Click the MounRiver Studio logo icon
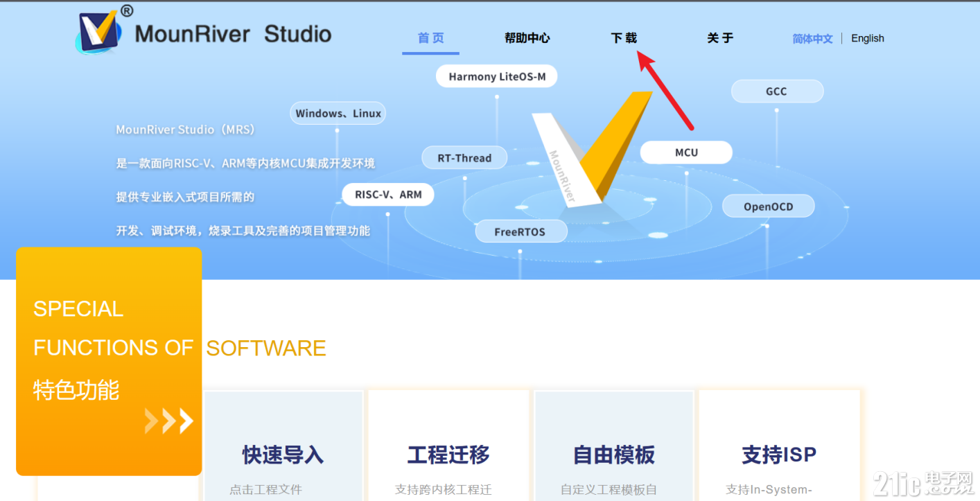 [x=98, y=29]
